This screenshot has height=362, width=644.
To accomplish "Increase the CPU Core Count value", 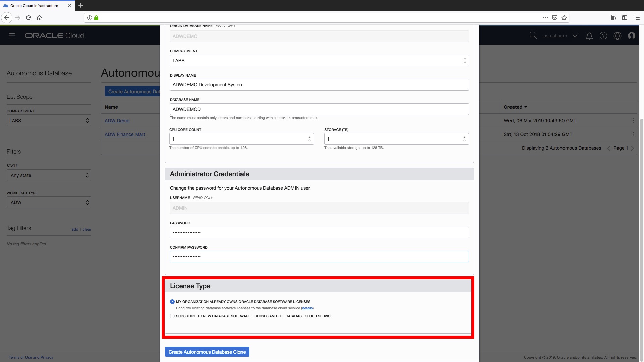I will tap(309, 137).
